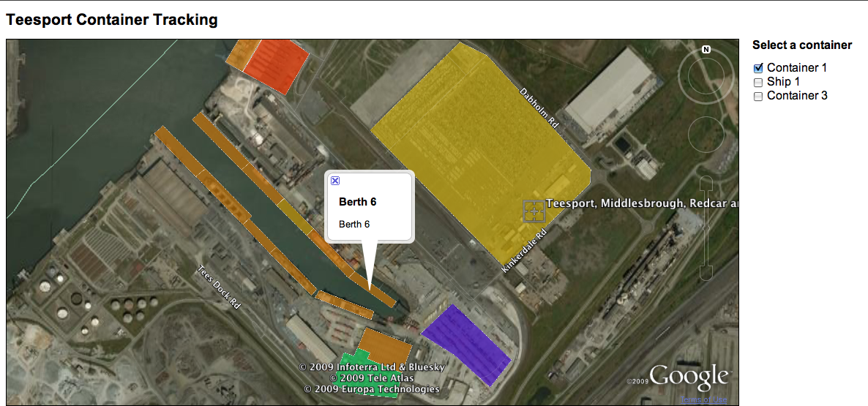Open the Terms of Use link

pos(703,399)
